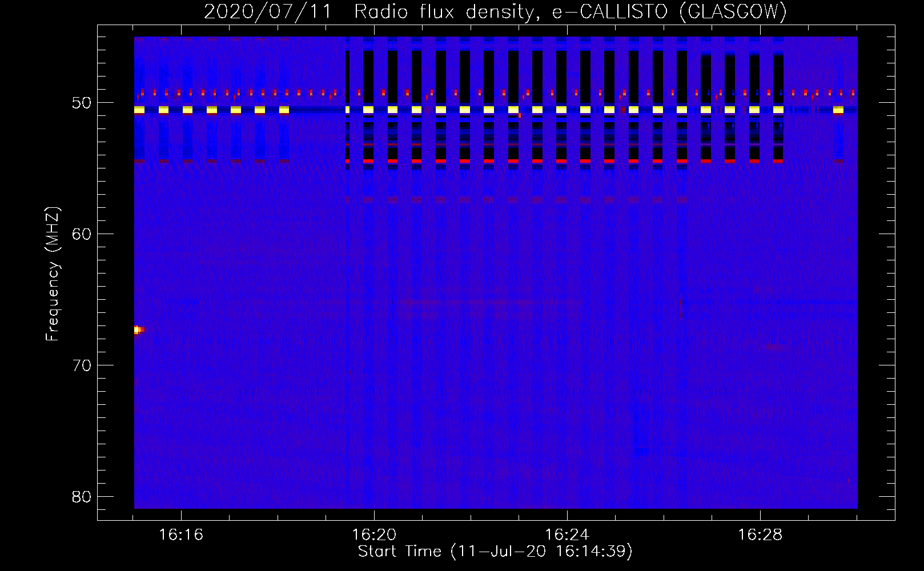Click the words Radio flux density in title
The width and height of the screenshot is (924, 571).
point(445,11)
